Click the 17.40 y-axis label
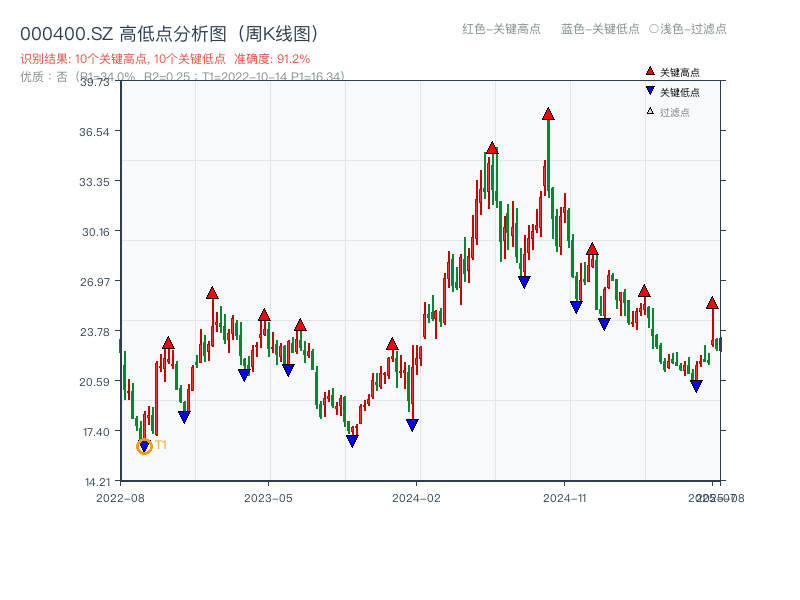The image size is (800, 600). coord(96,432)
